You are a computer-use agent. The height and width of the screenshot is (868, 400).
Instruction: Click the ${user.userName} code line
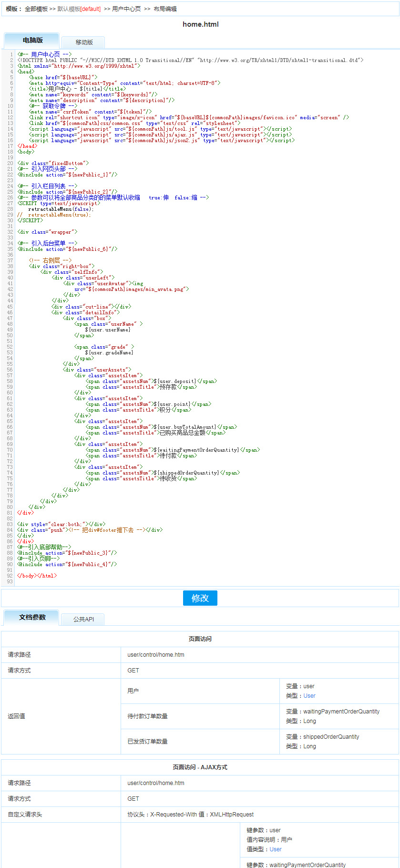pyautogui.click(x=108, y=330)
